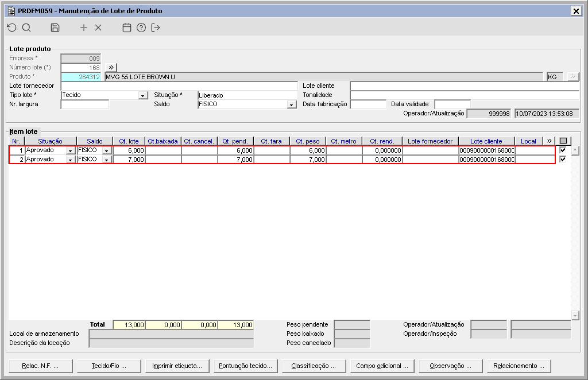Click the Qt.baixada column header
The height and width of the screenshot is (380, 588).
click(x=163, y=141)
